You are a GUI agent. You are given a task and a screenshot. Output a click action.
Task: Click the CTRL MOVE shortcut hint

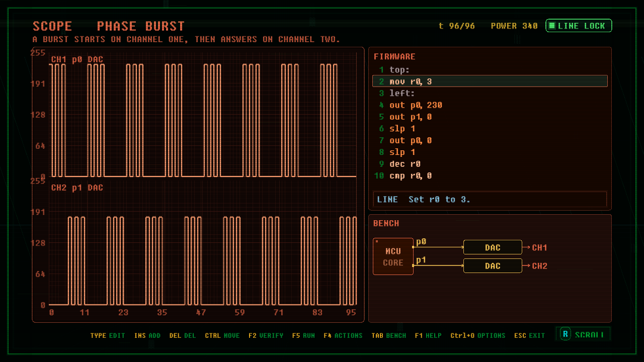click(222, 335)
